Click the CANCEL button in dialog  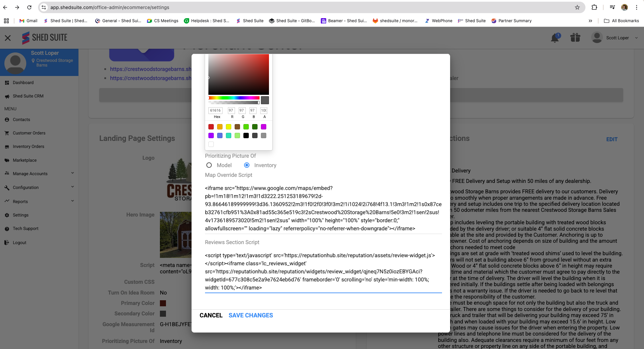pos(211,315)
